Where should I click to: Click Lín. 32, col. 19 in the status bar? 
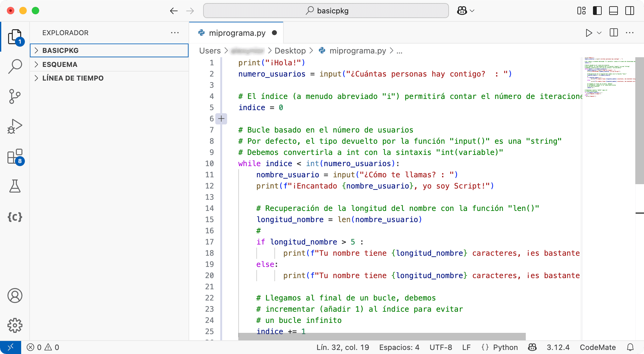[343, 347]
